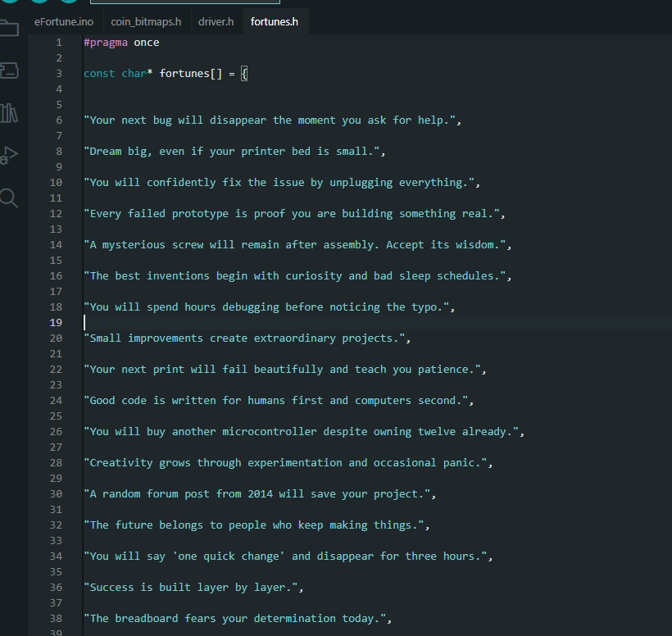Click 'Success is built layer by layer' line
Image resolution: width=672 pixels, height=636 pixels.
click(x=193, y=588)
